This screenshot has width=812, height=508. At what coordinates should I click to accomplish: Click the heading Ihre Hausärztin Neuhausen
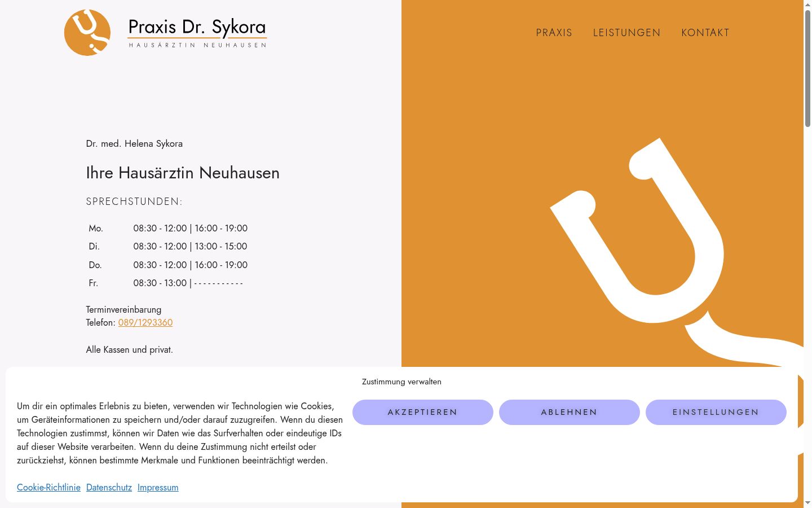tap(183, 173)
